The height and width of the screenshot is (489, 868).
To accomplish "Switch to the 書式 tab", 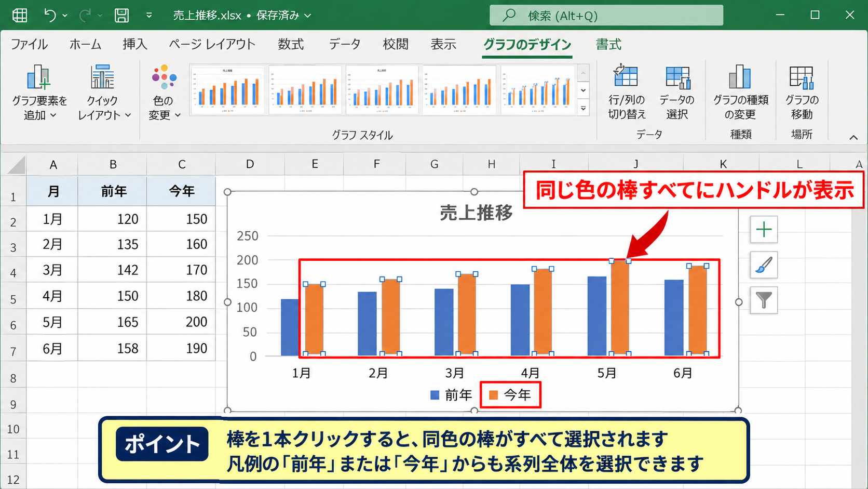I will point(608,44).
